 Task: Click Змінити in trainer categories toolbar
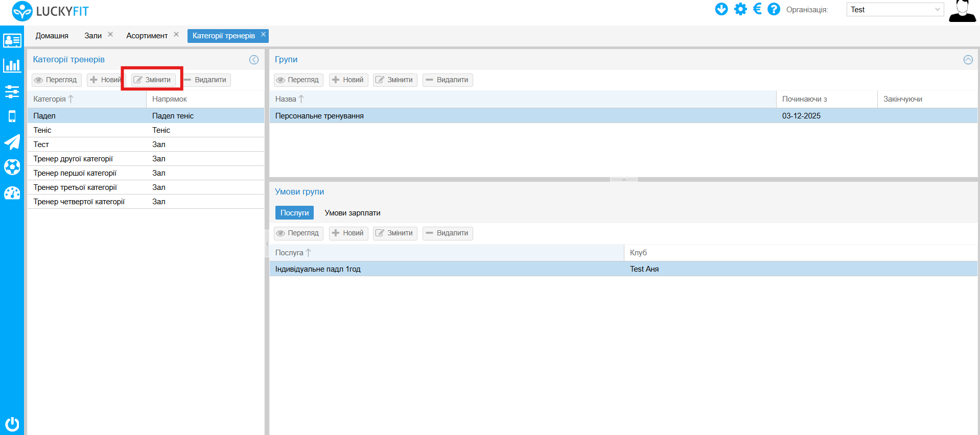(x=153, y=80)
